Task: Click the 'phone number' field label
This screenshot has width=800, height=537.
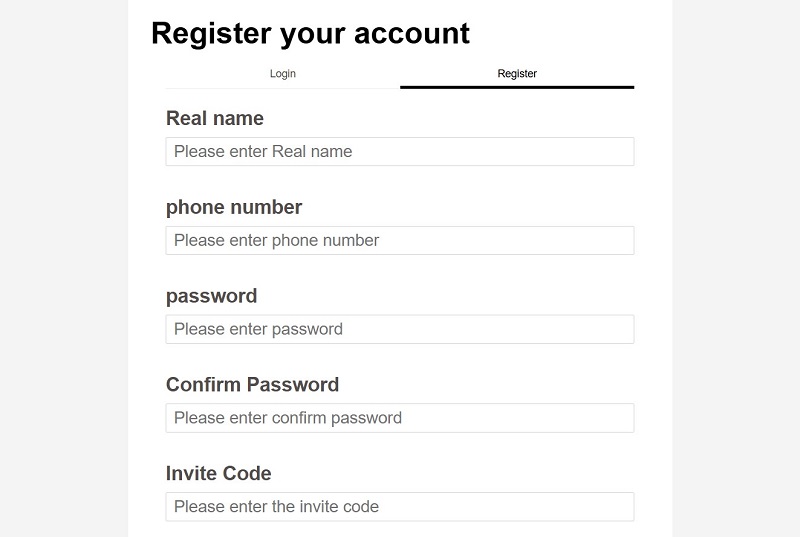Action: [234, 207]
